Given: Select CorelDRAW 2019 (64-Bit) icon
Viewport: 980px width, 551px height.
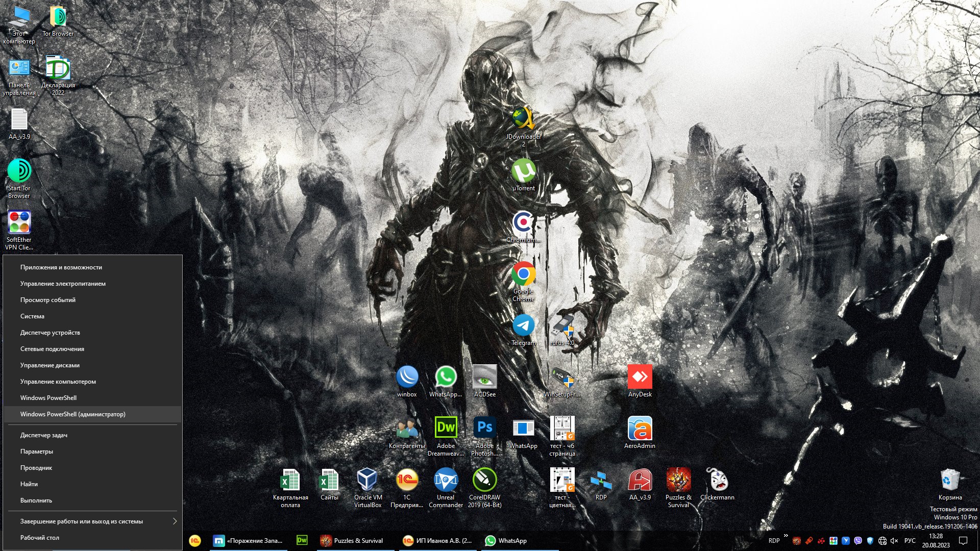Looking at the screenshot, I should pos(485,488).
